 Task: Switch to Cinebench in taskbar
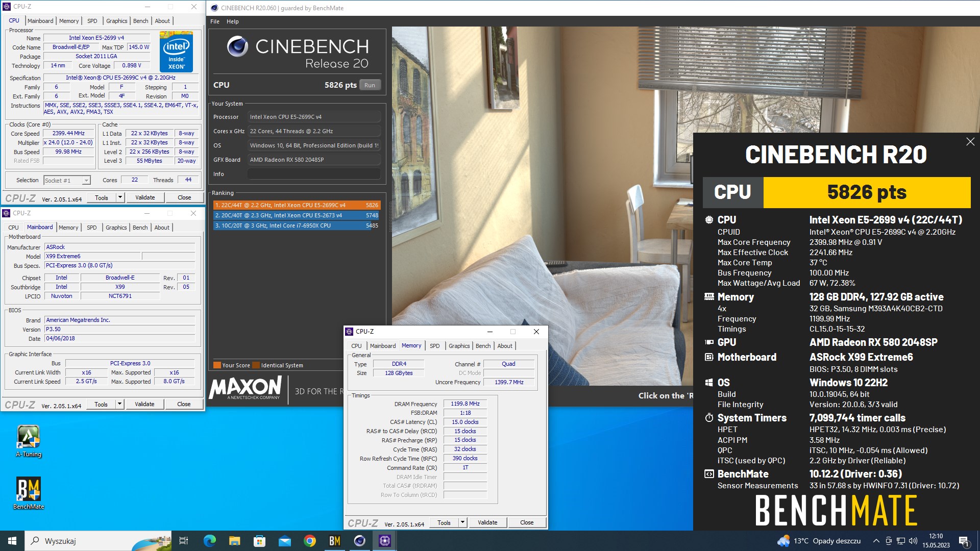click(x=360, y=541)
